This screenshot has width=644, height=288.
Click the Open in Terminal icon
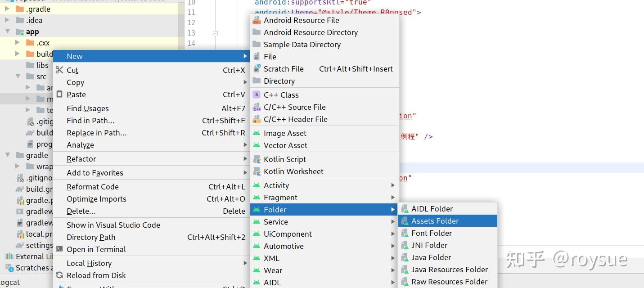[59, 249]
